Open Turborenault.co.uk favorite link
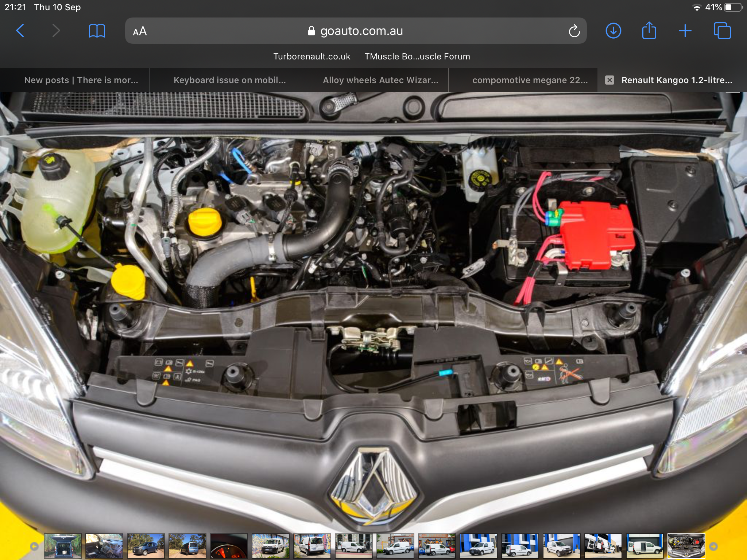This screenshot has height=560, width=747. (x=311, y=57)
